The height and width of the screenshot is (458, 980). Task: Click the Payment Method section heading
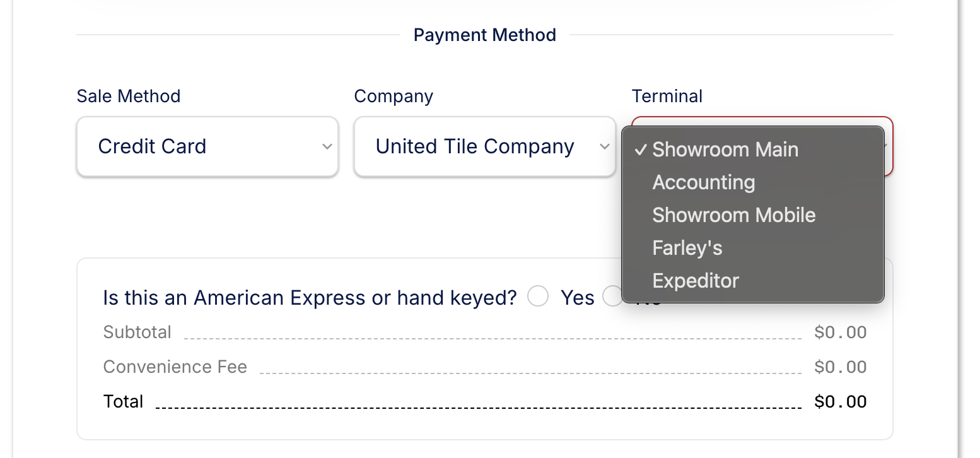[x=484, y=35]
